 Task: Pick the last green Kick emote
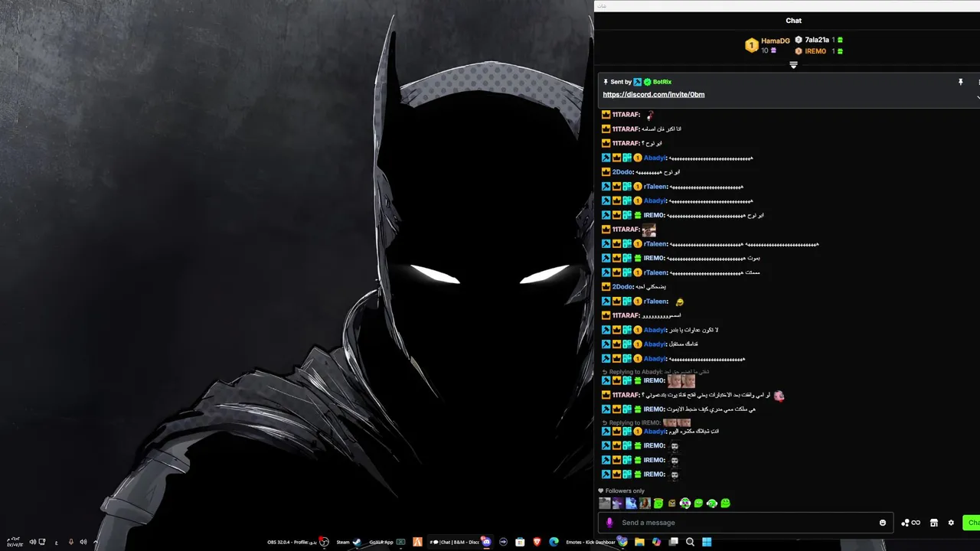[725, 503]
